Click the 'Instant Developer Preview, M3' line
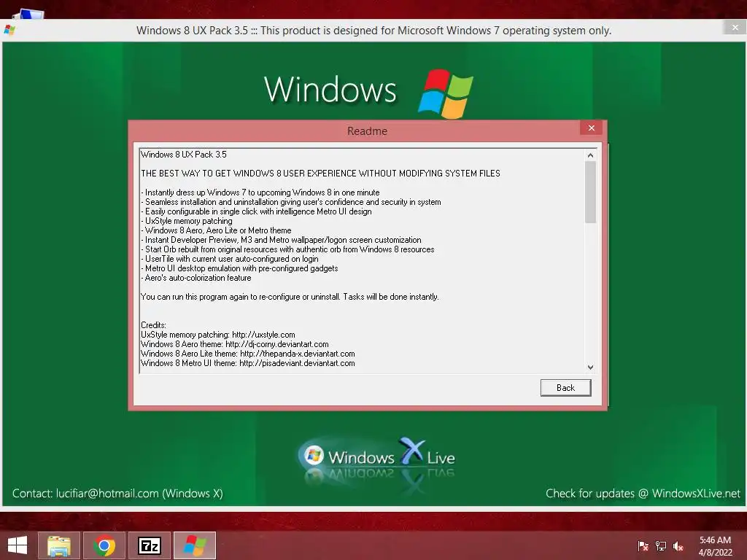The width and height of the screenshot is (747, 560). (281, 240)
